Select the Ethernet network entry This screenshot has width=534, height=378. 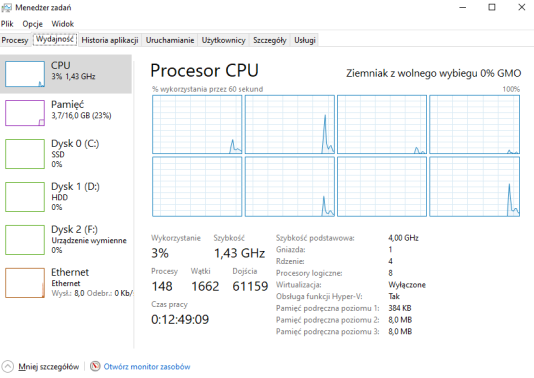pos(66,283)
